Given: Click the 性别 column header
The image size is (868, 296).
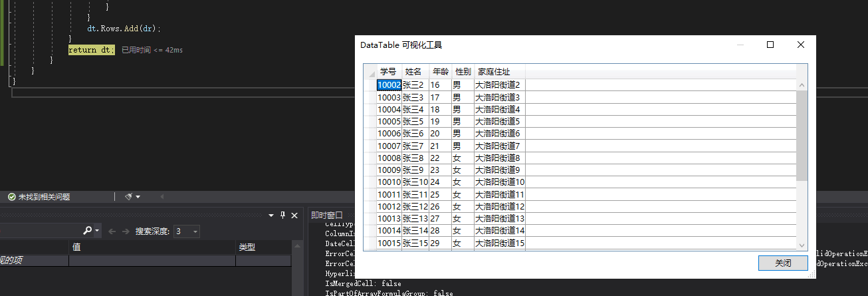Looking at the screenshot, I should point(463,72).
